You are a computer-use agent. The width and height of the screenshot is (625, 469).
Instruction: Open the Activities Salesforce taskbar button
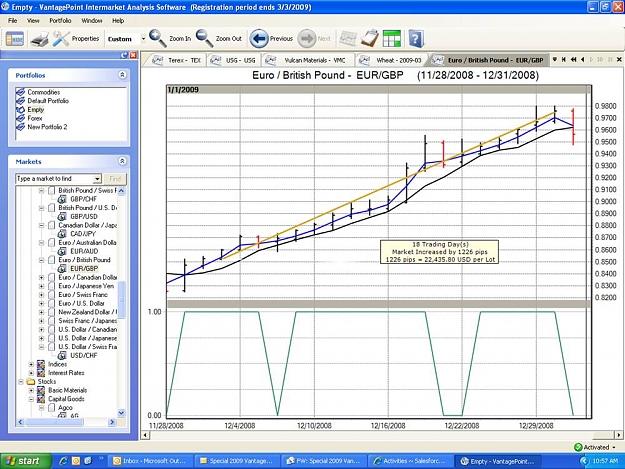tap(409, 461)
